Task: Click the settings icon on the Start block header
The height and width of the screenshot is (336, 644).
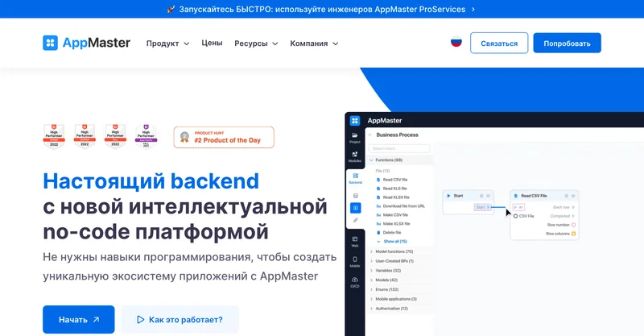Action: tap(481, 196)
